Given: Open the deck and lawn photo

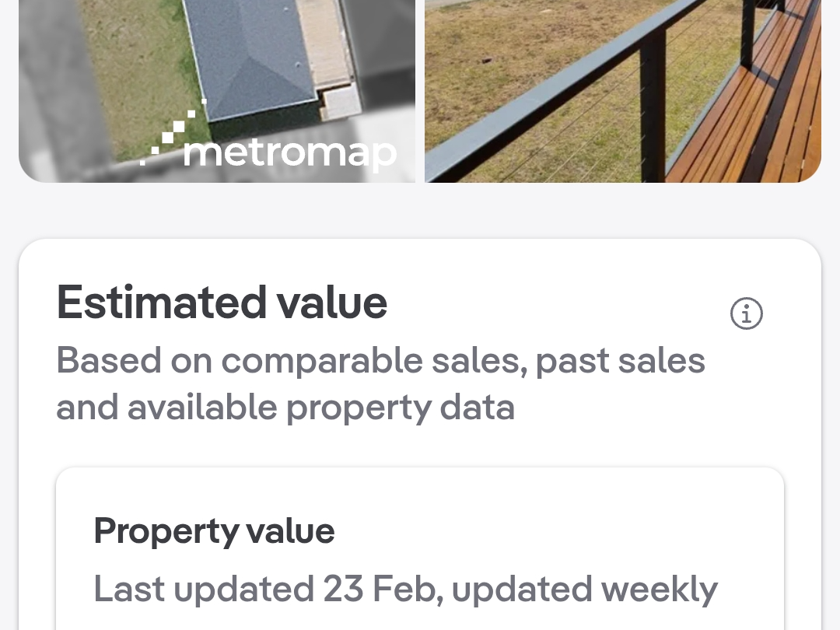Looking at the screenshot, I should pos(622,91).
